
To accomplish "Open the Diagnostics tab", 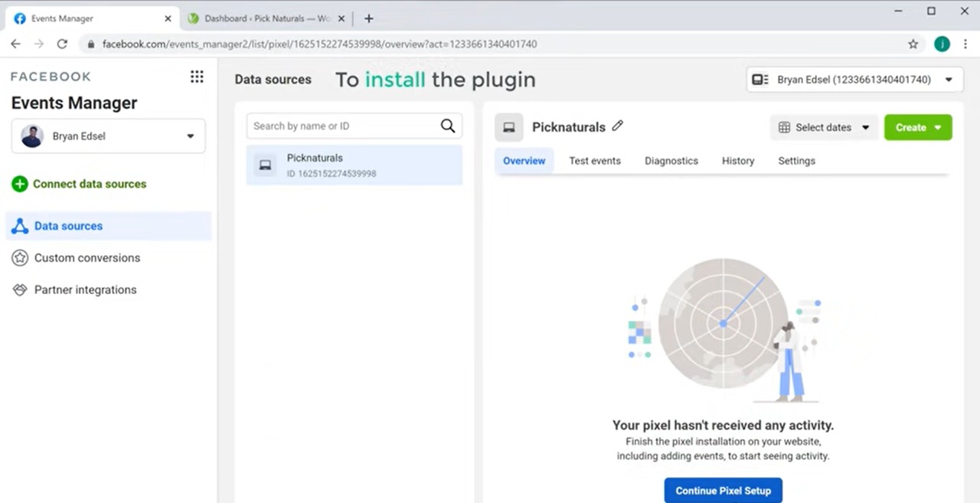I will pos(671,161).
